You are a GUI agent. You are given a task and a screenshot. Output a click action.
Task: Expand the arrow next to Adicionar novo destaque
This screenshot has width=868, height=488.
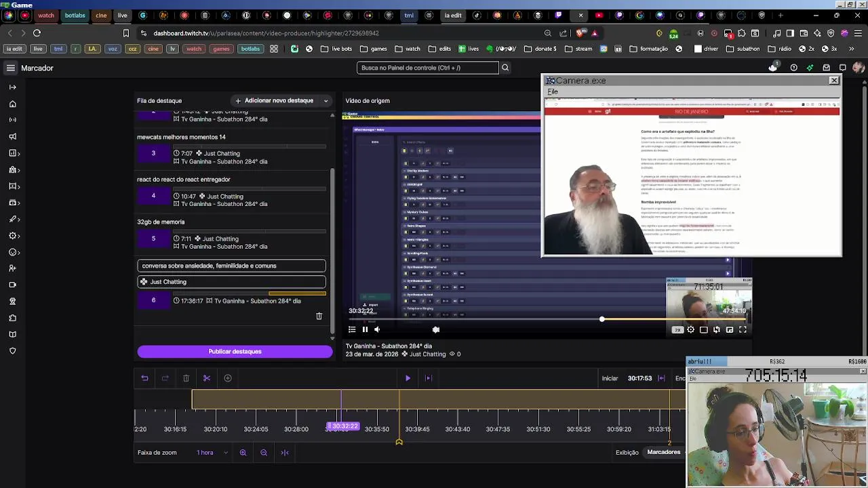click(325, 100)
